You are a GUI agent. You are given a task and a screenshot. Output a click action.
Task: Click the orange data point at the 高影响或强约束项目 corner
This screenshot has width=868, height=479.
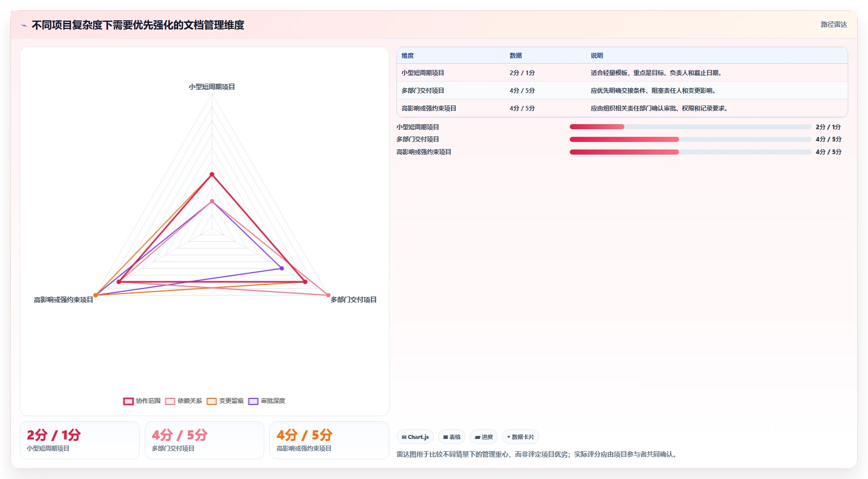click(95, 295)
